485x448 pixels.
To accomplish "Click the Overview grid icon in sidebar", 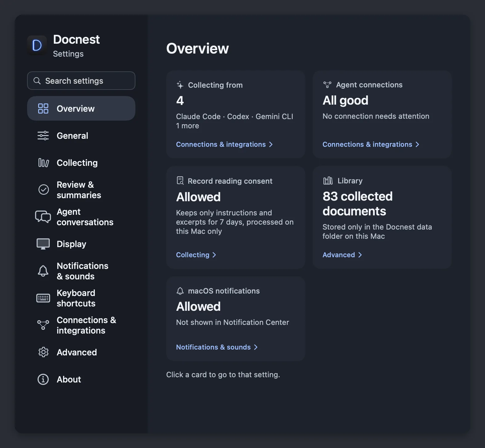I will pyautogui.click(x=43, y=109).
